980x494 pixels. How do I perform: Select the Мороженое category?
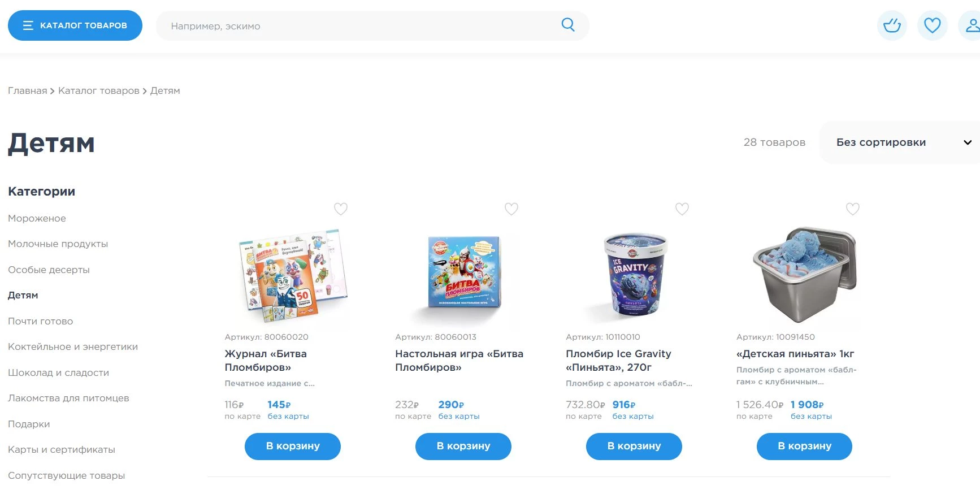click(x=37, y=218)
